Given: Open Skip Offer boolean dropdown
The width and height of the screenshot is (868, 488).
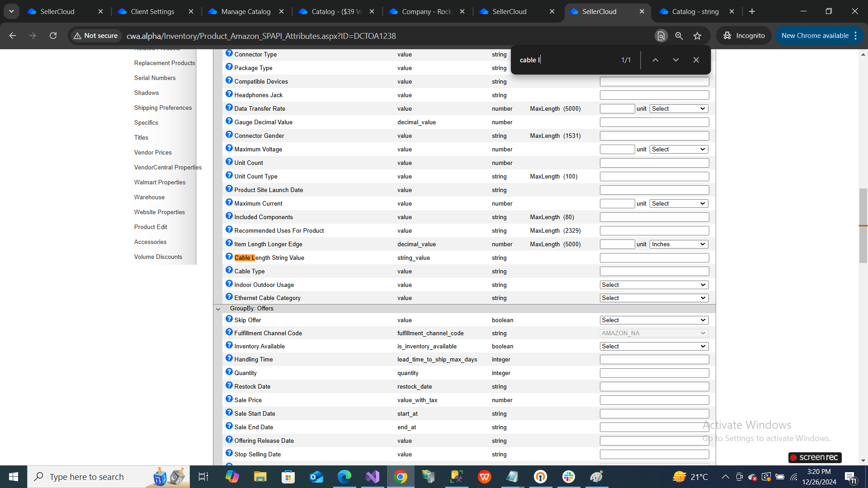Looking at the screenshot, I should point(654,320).
